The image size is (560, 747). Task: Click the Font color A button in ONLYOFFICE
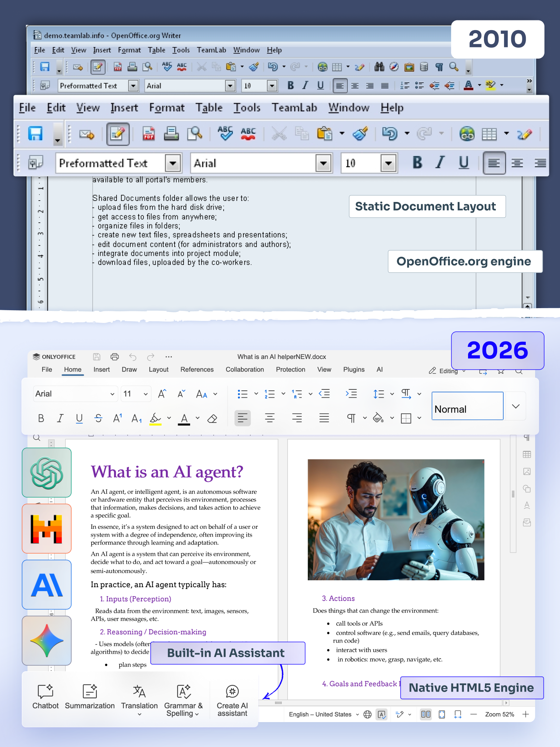click(184, 418)
